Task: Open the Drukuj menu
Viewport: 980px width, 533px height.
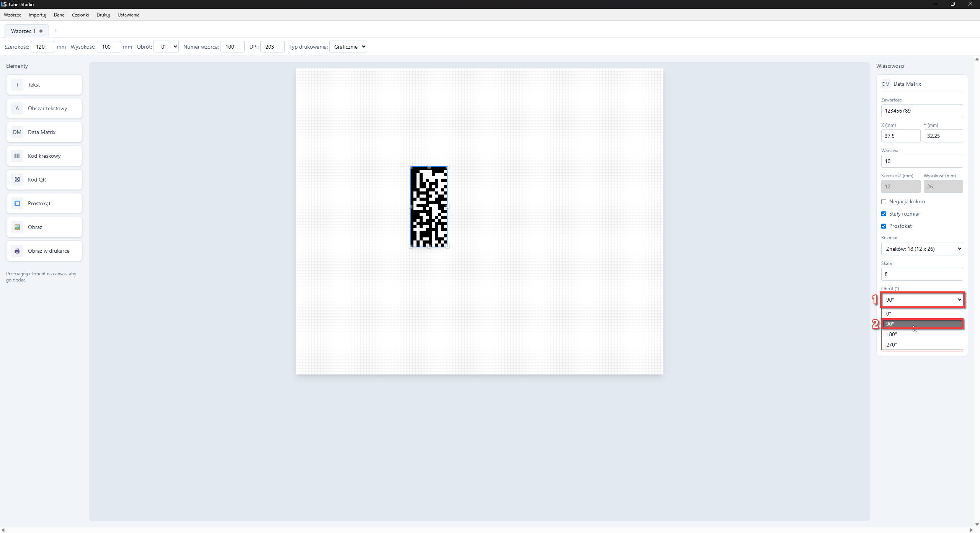Action: tap(103, 15)
